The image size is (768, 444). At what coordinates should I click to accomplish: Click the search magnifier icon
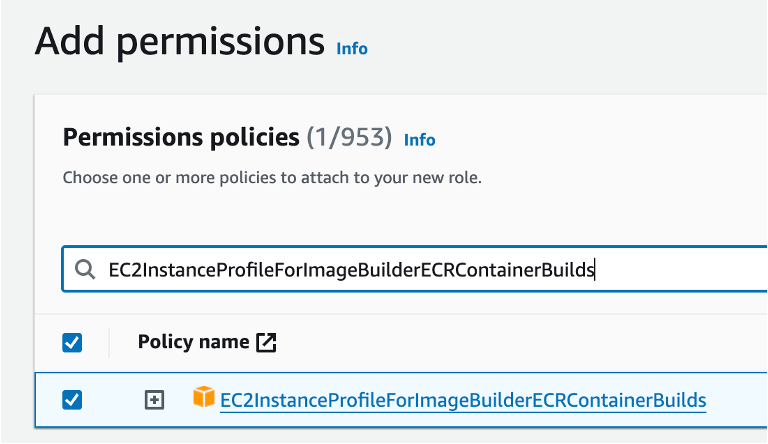click(x=83, y=270)
